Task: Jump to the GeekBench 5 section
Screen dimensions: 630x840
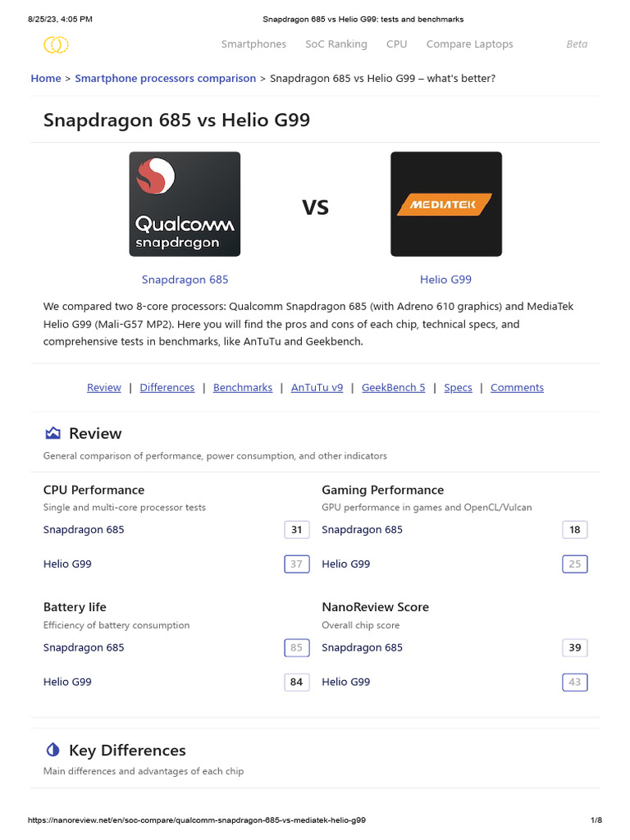Action: click(394, 388)
